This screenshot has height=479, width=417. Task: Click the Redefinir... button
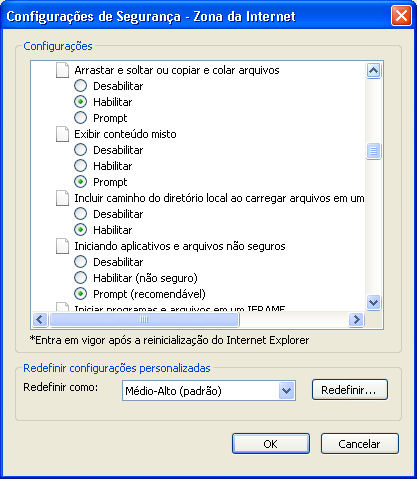click(350, 390)
